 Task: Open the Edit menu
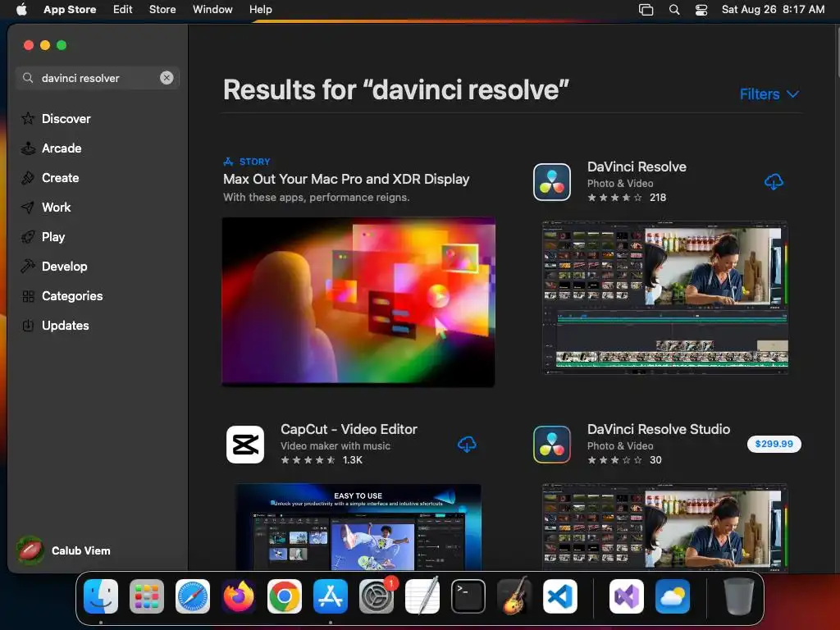pos(123,9)
